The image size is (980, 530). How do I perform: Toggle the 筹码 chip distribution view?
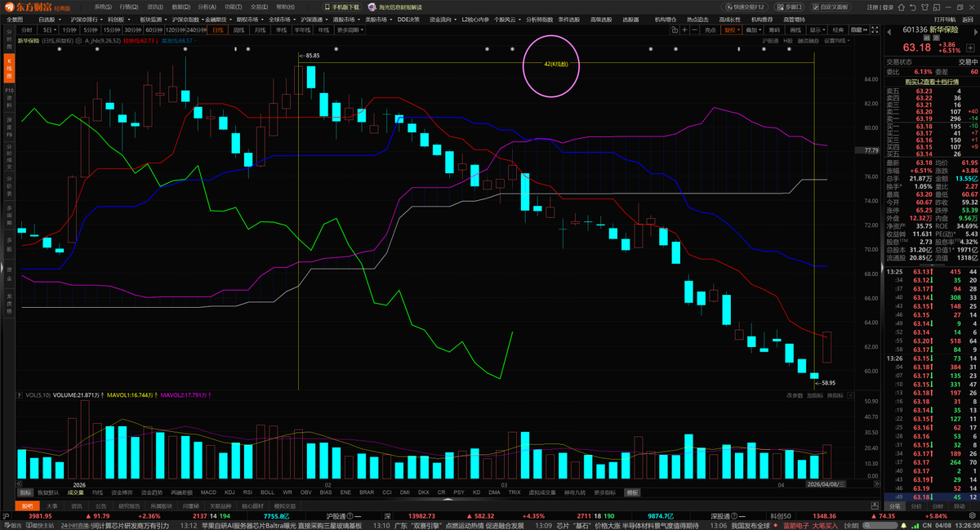(x=774, y=29)
